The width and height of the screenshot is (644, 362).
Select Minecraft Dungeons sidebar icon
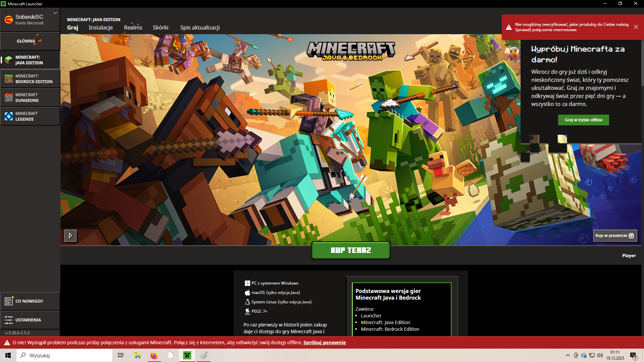pos(9,98)
